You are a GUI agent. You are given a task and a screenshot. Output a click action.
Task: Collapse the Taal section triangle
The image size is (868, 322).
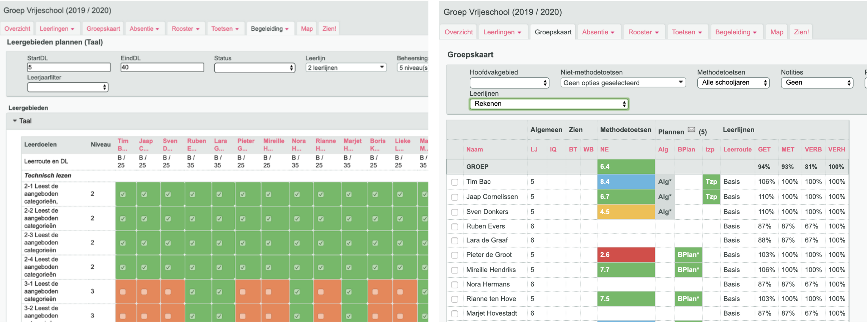coord(14,121)
